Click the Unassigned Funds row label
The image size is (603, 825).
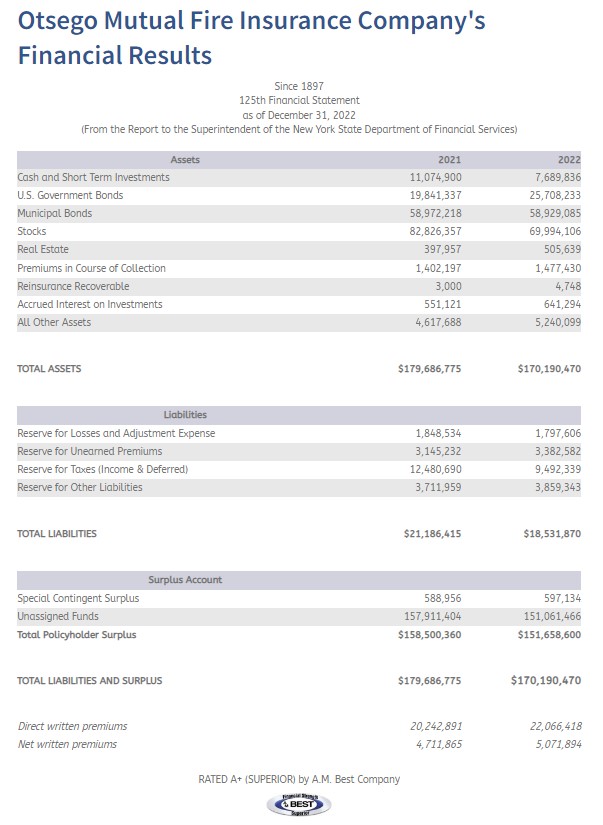point(58,616)
